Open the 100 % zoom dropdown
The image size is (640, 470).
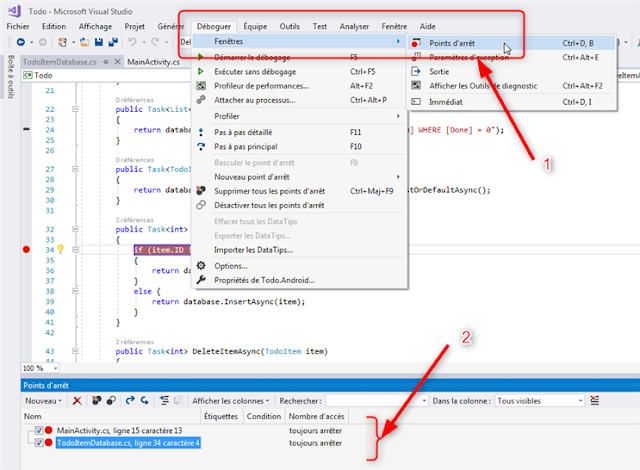coord(56,368)
